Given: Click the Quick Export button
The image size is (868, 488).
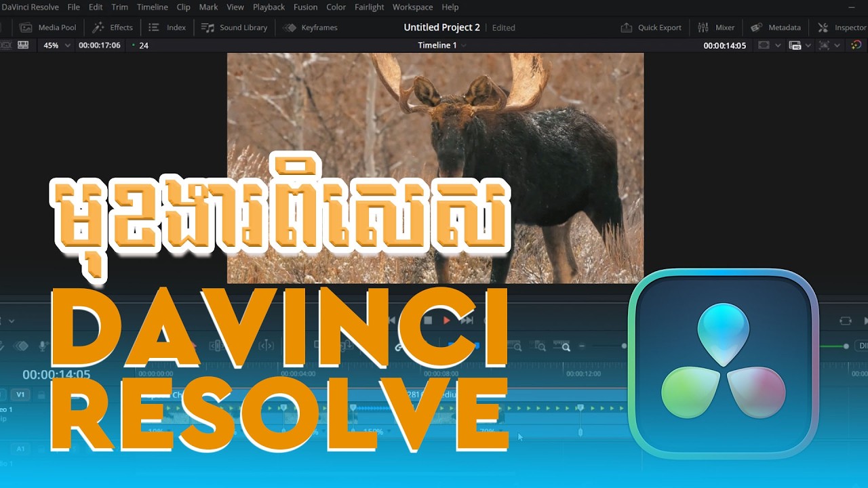Looking at the screenshot, I should pos(651,27).
